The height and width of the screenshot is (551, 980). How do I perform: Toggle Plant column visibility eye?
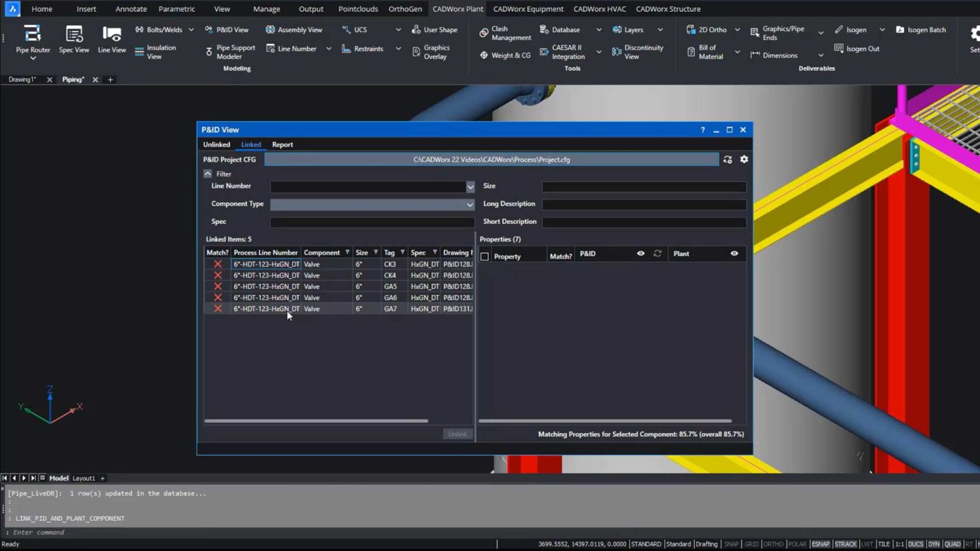[734, 254]
